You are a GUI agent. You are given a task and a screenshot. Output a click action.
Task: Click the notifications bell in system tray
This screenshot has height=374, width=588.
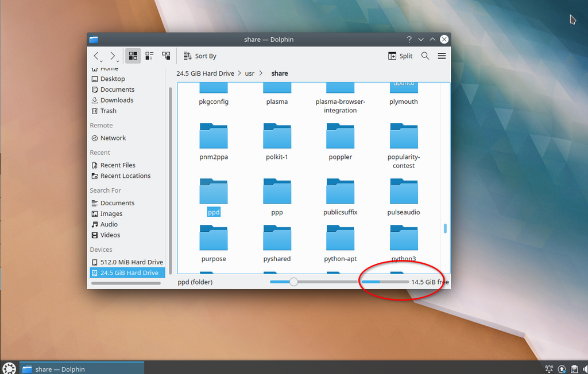(x=549, y=369)
